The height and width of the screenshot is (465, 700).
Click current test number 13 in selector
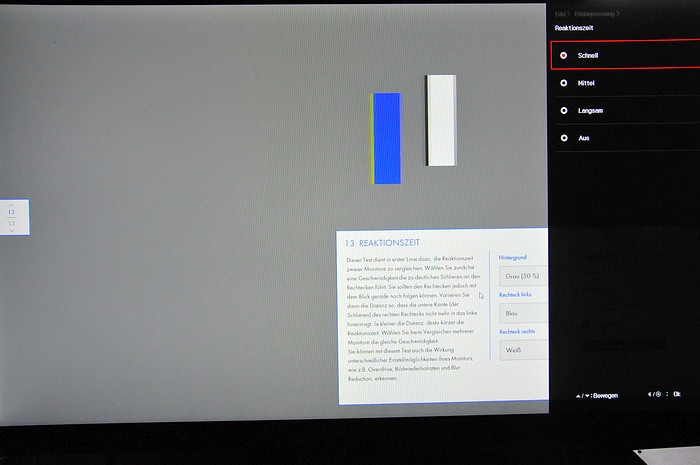(x=12, y=212)
